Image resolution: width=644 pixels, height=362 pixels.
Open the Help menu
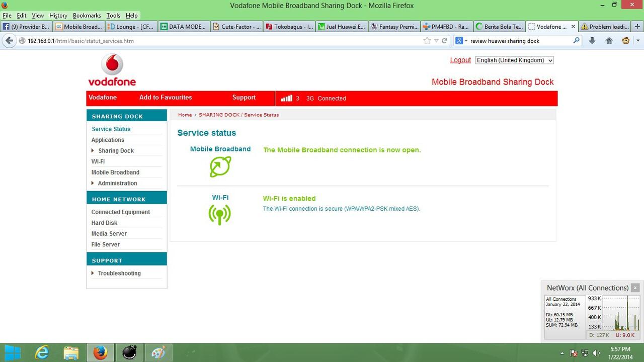[x=131, y=16]
